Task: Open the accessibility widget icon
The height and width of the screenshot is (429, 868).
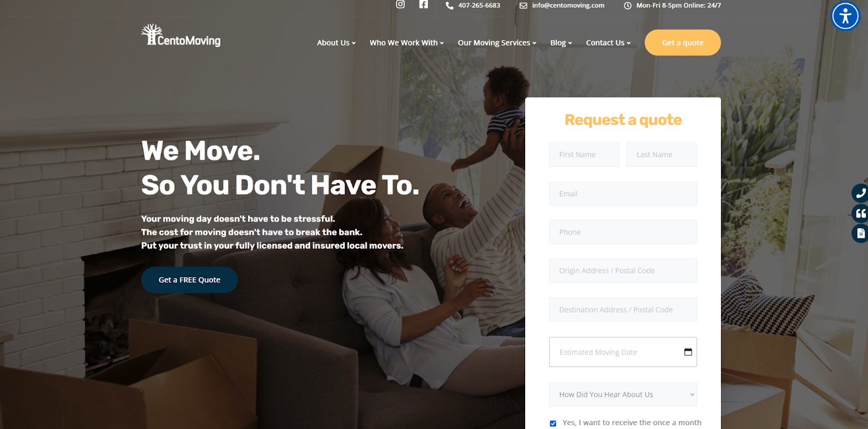Action: pos(845,16)
